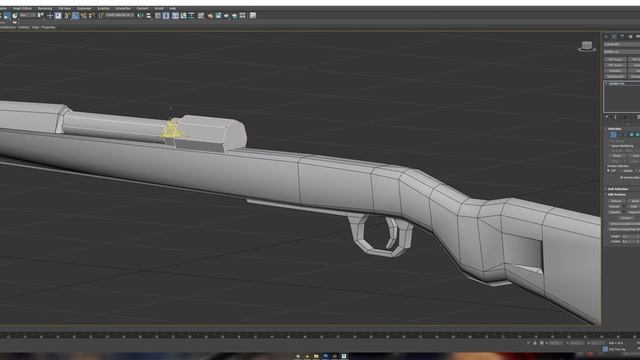Open the Arnold menu
Viewport: 640px width, 360px height.
click(x=159, y=8)
